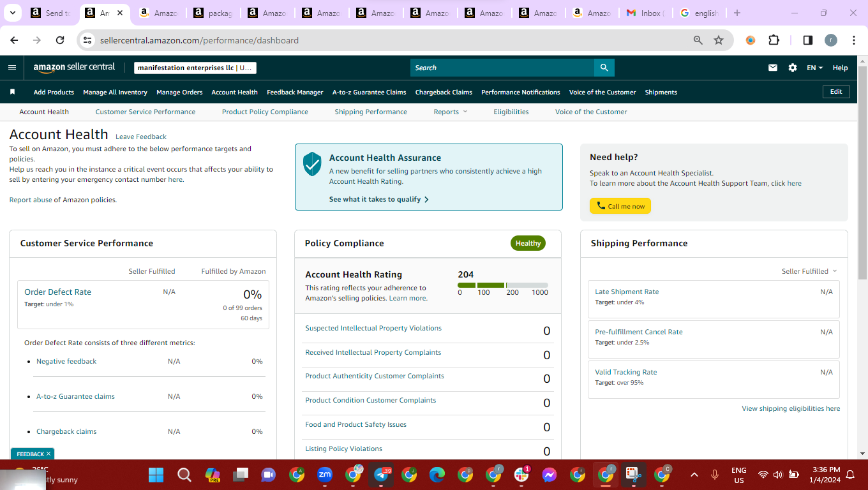Open the Seller Central mail messages icon
This screenshot has height=490, width=868.
(773, 68)
